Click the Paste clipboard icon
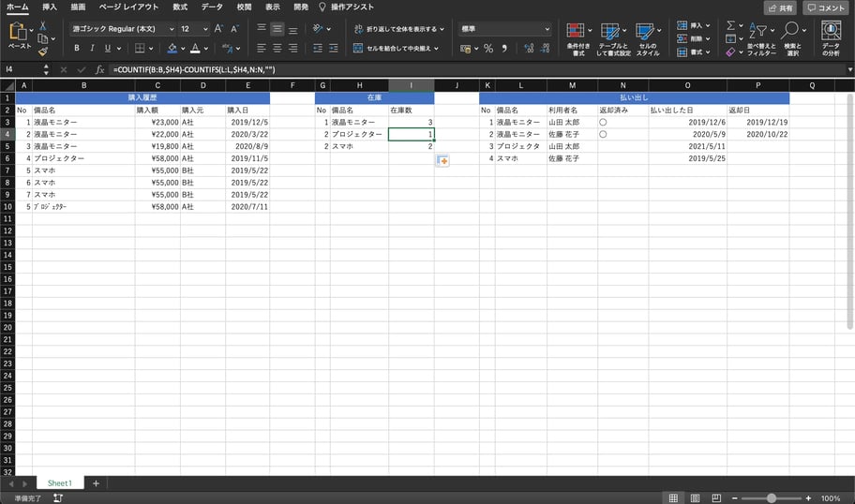The width and height of the screenshot is (855, 504). coord(18,31)
